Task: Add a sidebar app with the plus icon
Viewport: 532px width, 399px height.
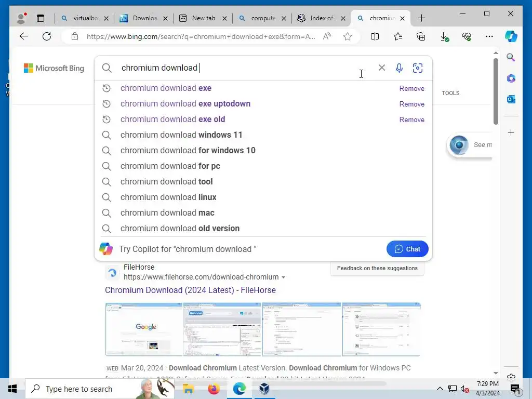Action: tap(511, 132)
